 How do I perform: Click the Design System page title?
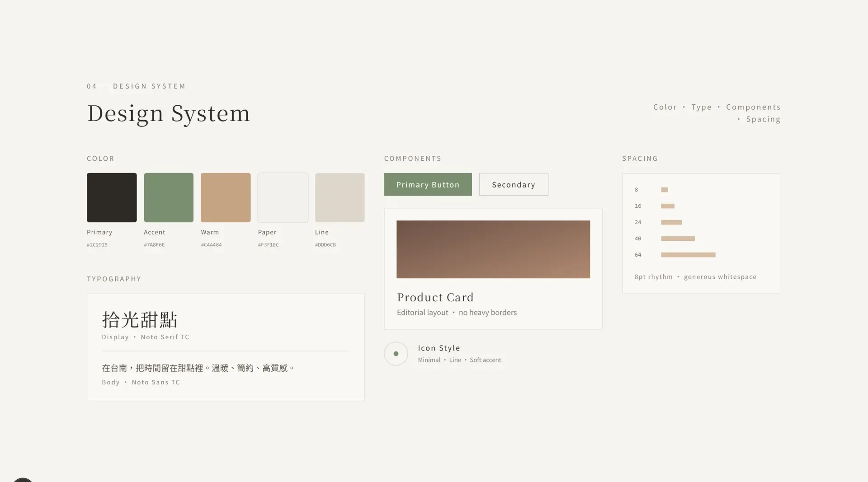click(x=168, y=113)
